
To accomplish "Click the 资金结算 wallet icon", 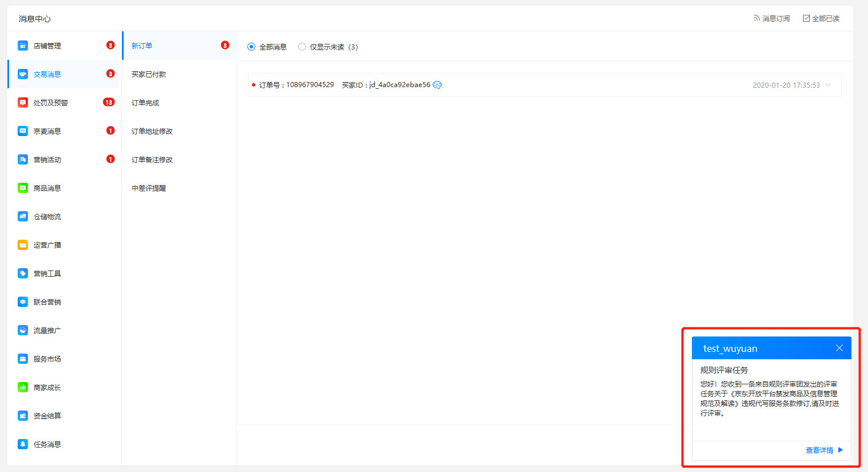I will coord(23,416).
